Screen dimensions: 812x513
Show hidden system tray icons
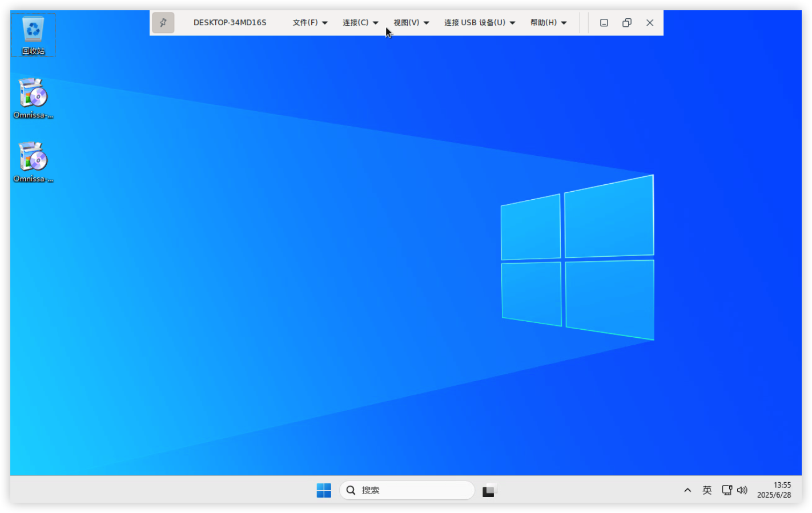pos(688,490)
